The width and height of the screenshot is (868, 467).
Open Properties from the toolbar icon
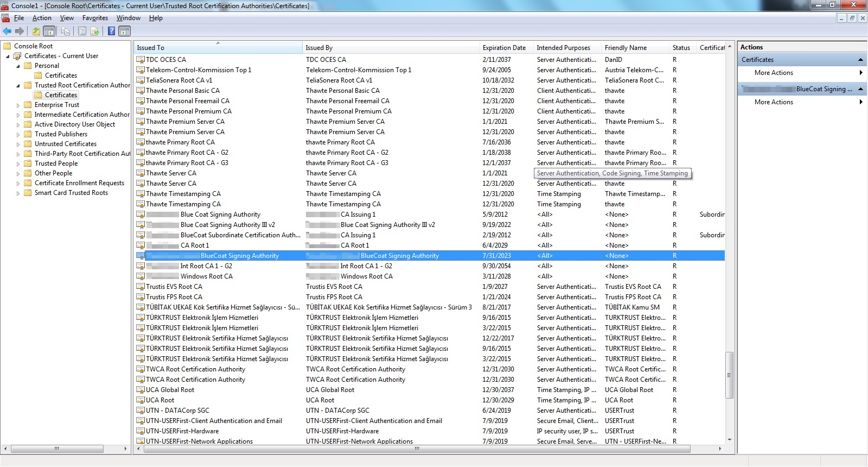(82, 31)
